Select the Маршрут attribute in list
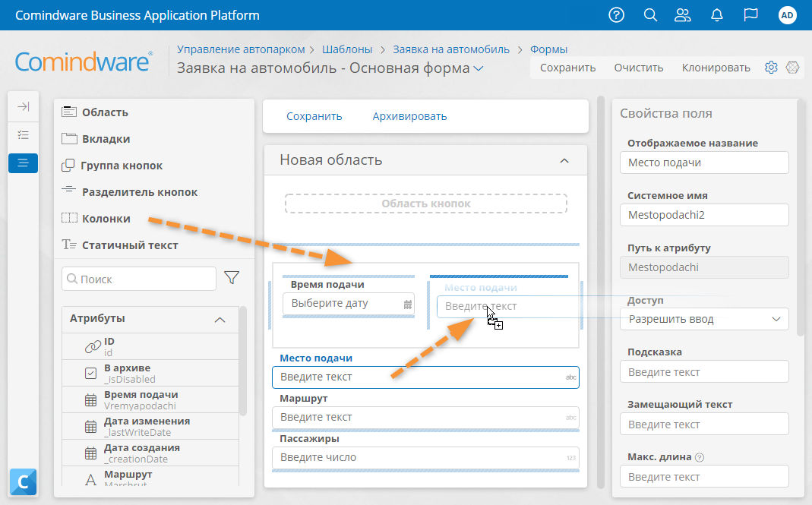The image size is (812, 505). (x=150, y=476)
